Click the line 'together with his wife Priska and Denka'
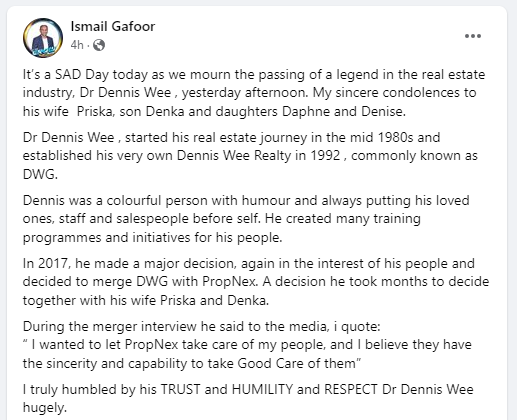 point(146,301)
